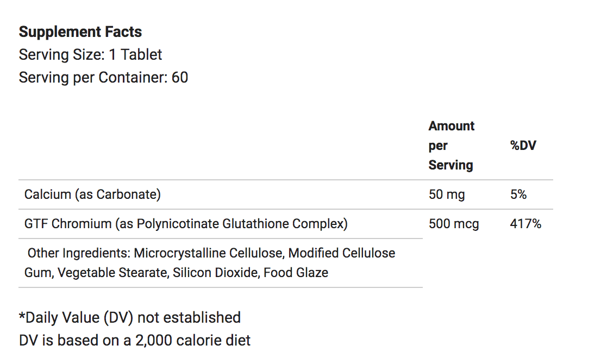Click the %DV column header
The height and width of the screenshot is (364, 601).
(x=523, y=146)
